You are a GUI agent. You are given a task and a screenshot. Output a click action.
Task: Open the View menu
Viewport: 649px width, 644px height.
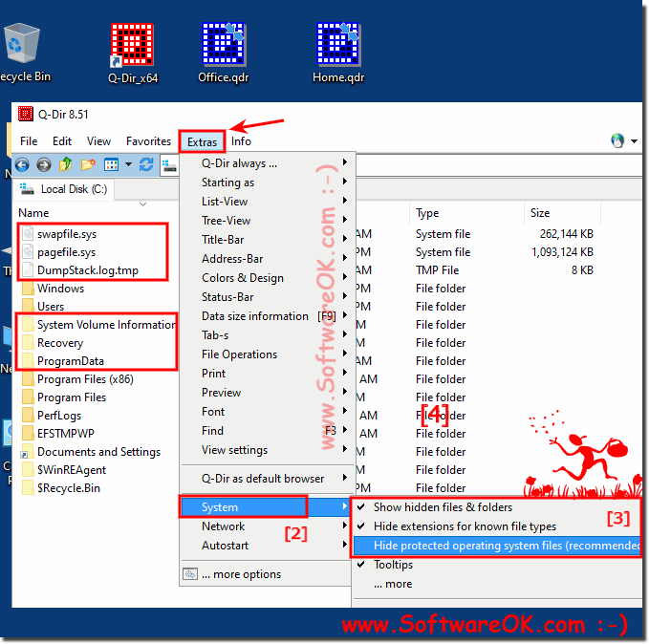(98, 141)
